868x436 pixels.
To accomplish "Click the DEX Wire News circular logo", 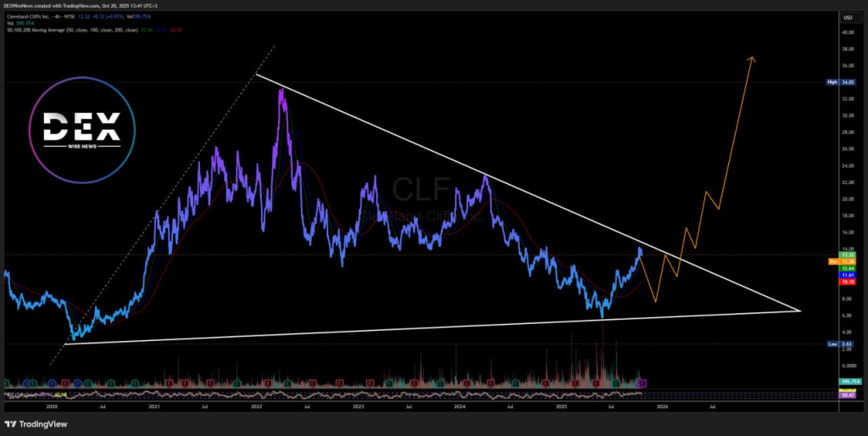I will (x=81, y=126).
